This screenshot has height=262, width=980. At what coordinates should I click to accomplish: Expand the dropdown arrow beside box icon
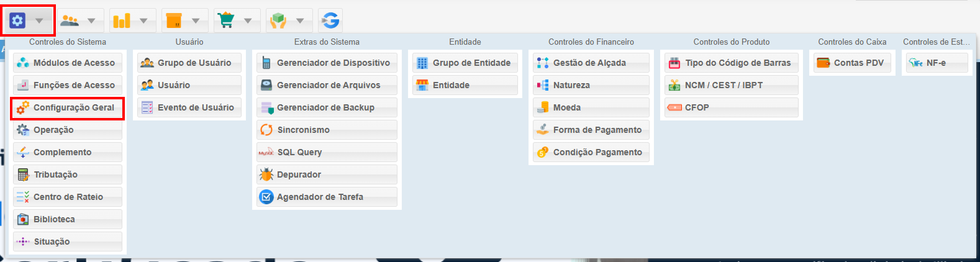coord(196,21)
